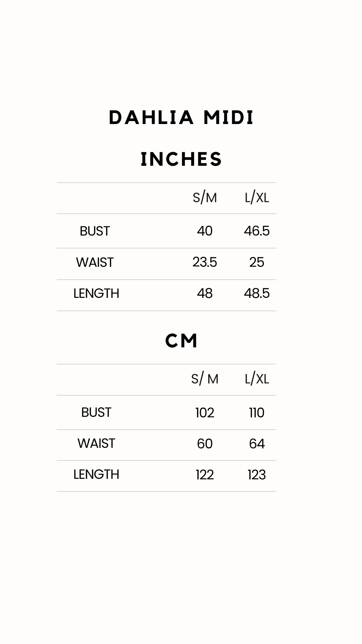The width and height of the screenshot is (362, 644).
Task: Click the bust value 46.5
Action: [x=257, y=231]
